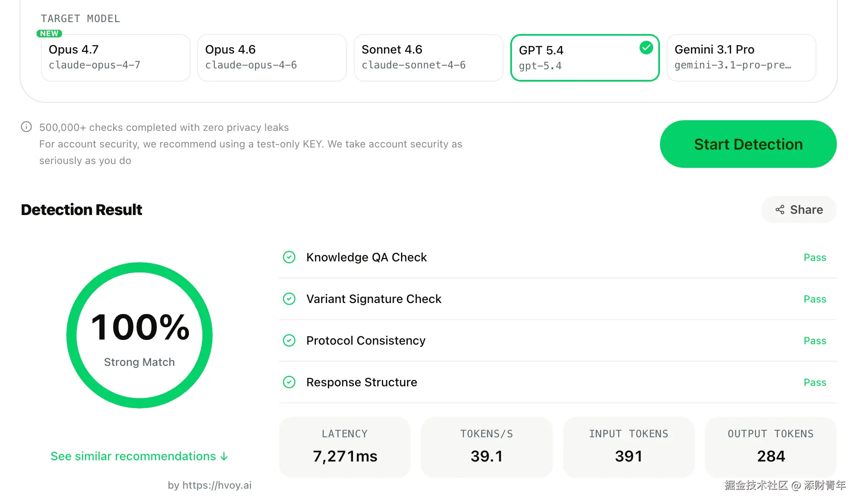Viewport: 859px width, 504px height.
Task: Click the Tokens/s 39.1 stat card
Action: point(486,447)
